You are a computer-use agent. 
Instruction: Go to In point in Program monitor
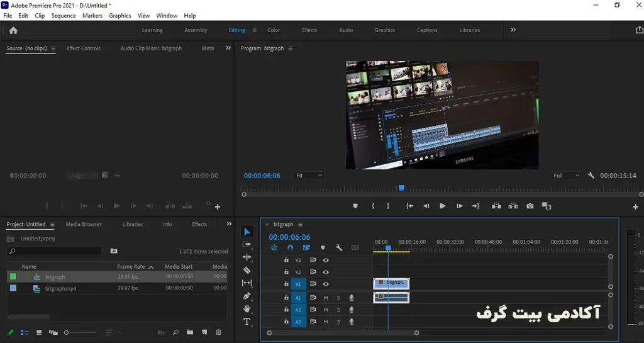(409, 206)
